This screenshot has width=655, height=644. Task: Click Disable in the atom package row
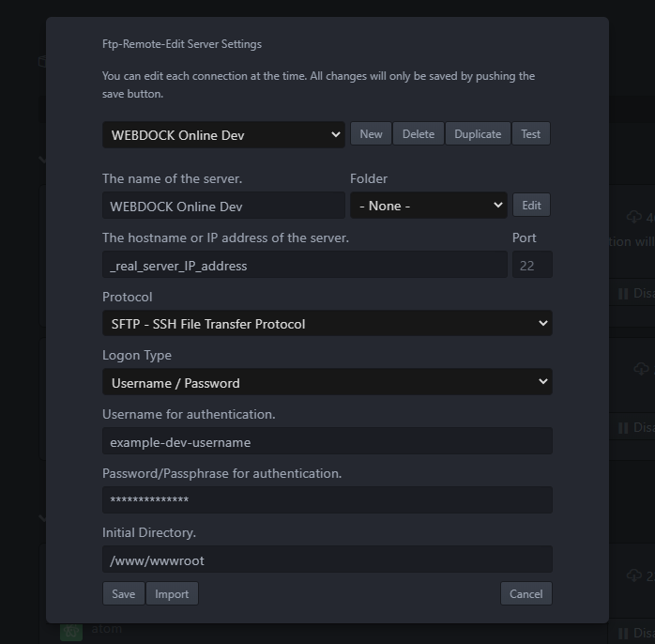coord(638,633)
